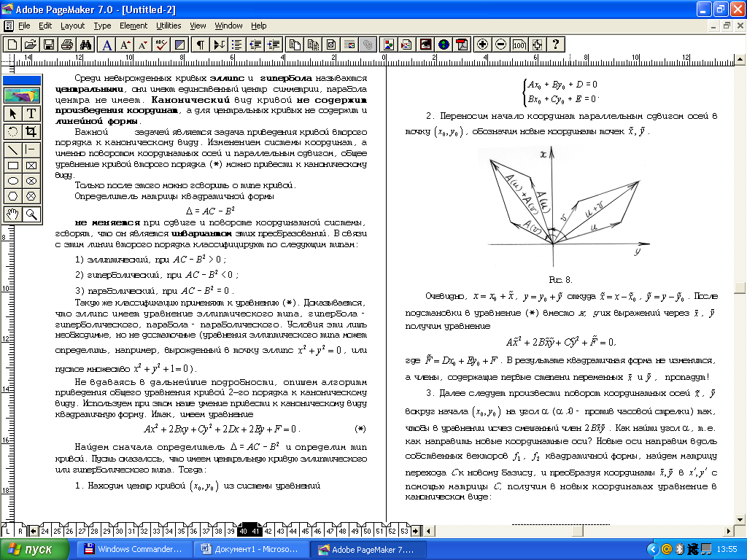Open Help with the question mark icon

tap(555, 44)
